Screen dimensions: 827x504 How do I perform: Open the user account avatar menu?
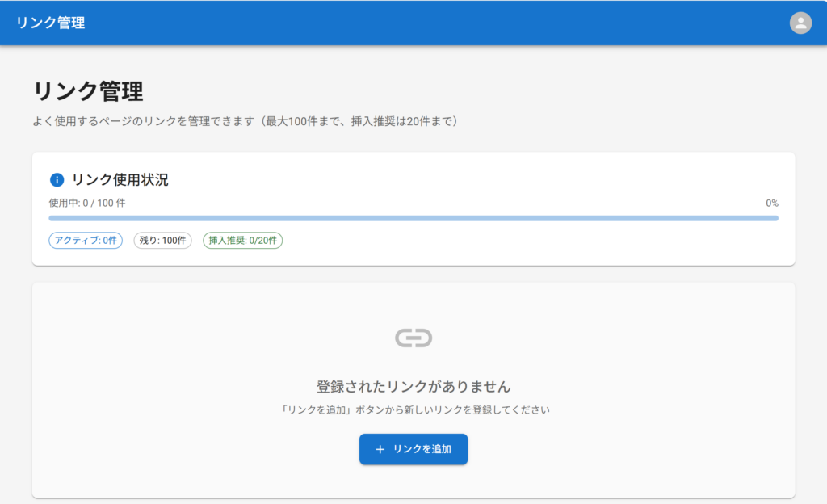(800, 23)
